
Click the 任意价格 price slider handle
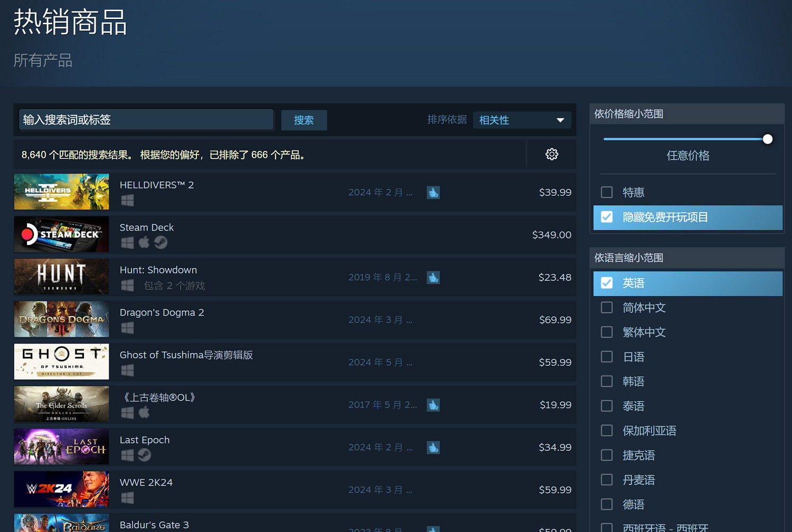tap(768, 139)
